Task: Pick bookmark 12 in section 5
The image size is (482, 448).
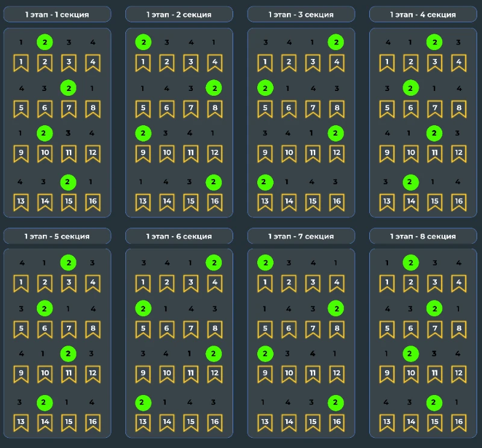Action: (x=93, y=374)
